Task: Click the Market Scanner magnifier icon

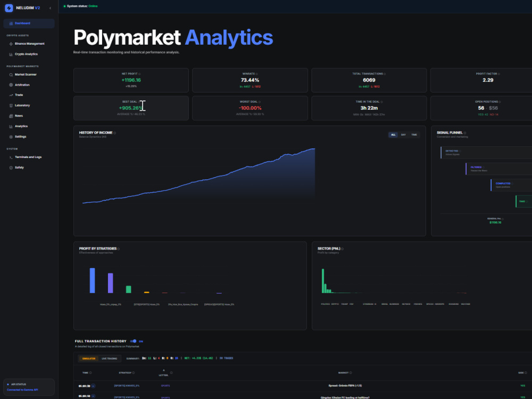Action: tap(11, 74)
